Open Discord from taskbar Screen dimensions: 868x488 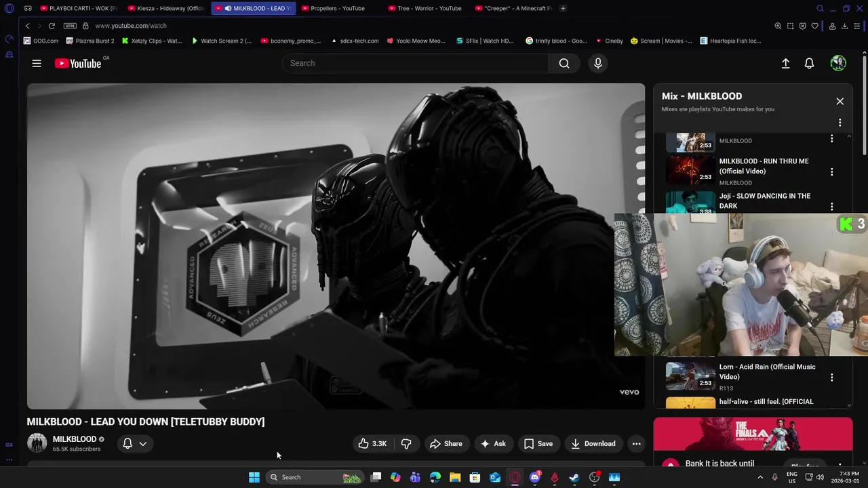click(x=534, y=477)
